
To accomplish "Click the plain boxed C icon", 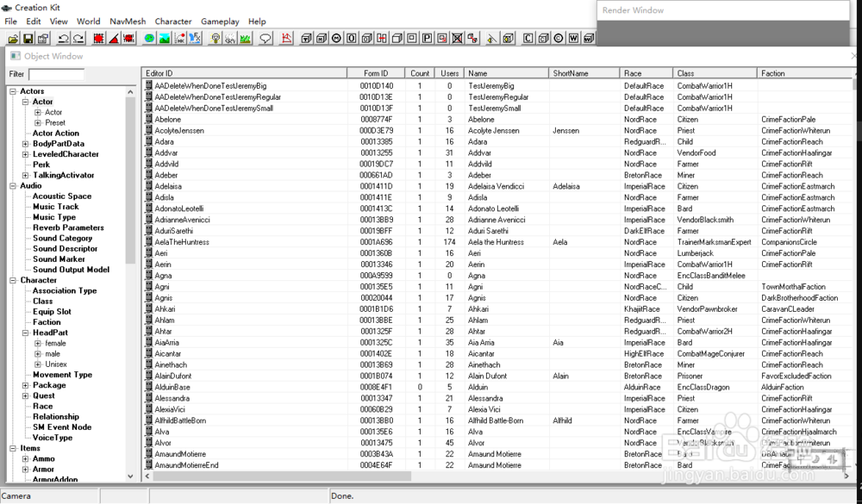I will [x=528, y=38].
